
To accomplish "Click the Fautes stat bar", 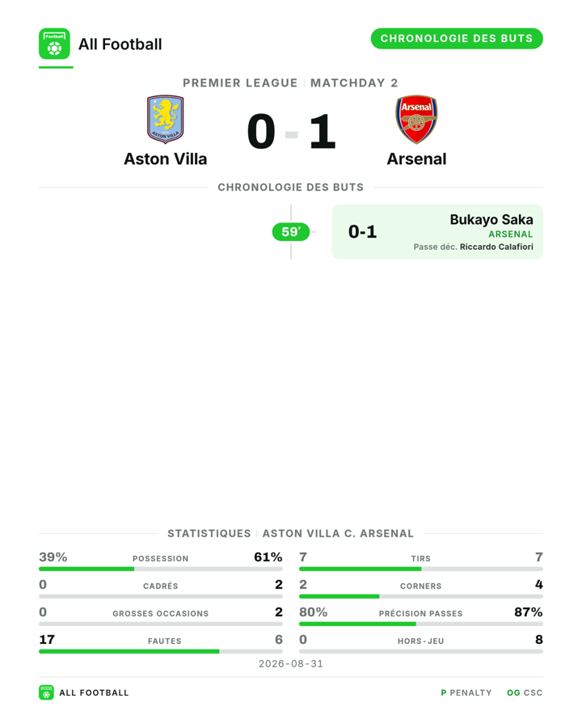I will pyautogui.click(x=161, y=651).
